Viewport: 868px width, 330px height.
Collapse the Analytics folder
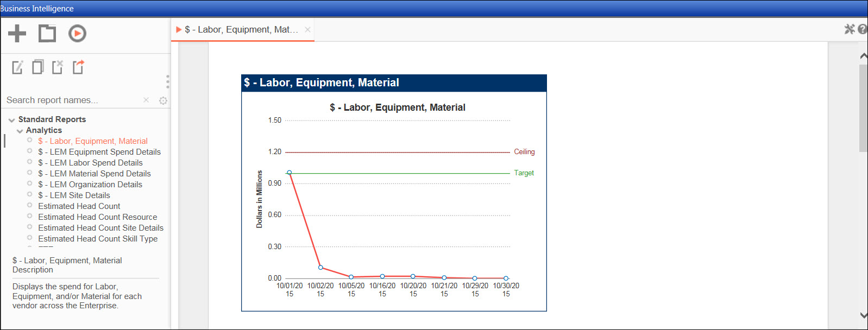(20, 131)
